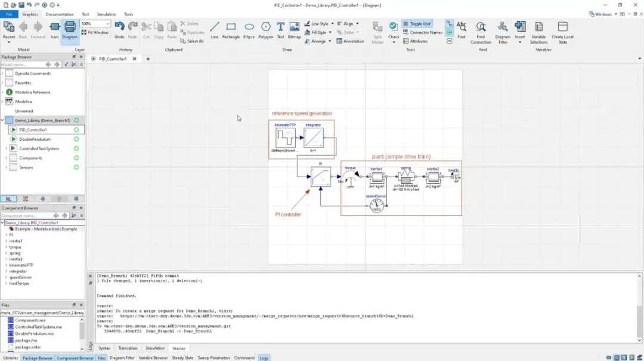
Task: Toggle the Files panel in status bar
Action: (x=101, y=357)
